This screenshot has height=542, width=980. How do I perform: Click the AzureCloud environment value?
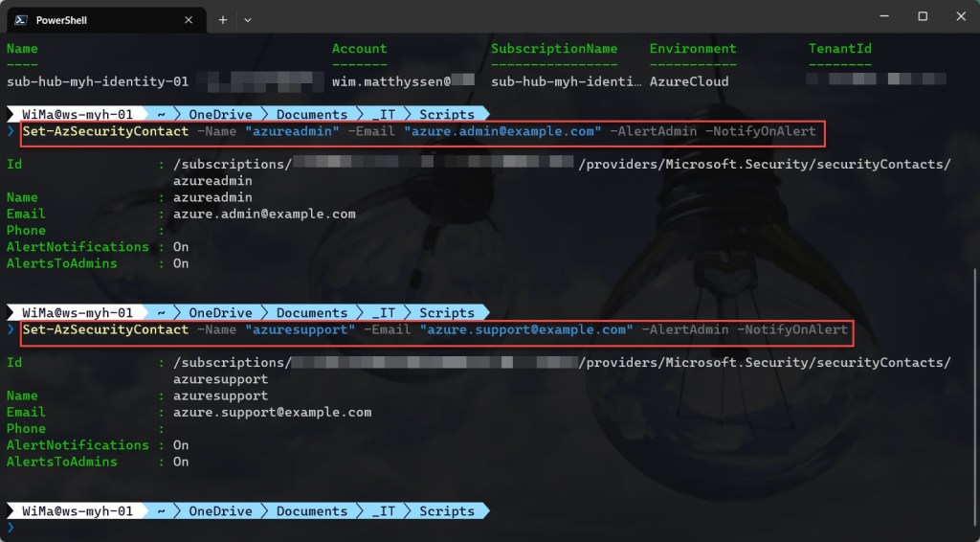click(x=688, y=82)
